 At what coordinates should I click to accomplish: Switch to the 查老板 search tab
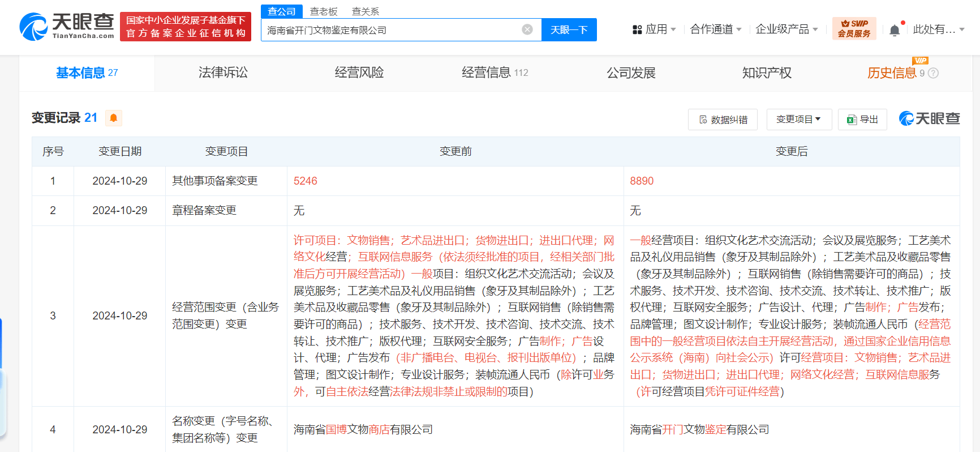pos(324,11)
